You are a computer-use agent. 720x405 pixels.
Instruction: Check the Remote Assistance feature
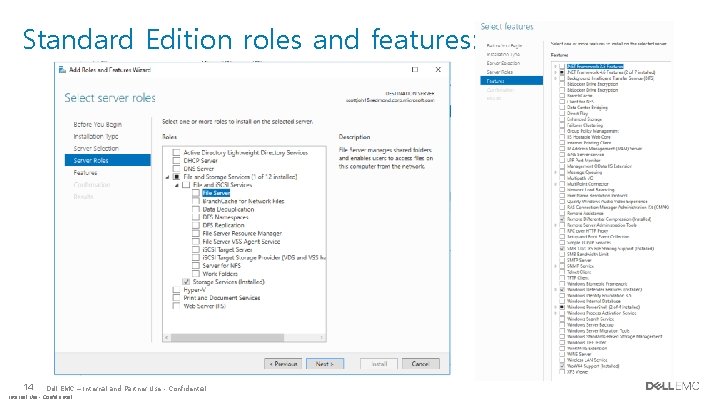pos(562,213)
